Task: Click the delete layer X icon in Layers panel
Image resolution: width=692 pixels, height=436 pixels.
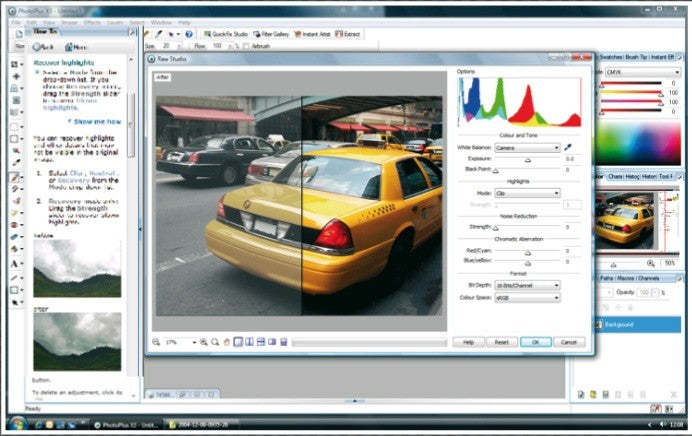Action: click(673, 394)
